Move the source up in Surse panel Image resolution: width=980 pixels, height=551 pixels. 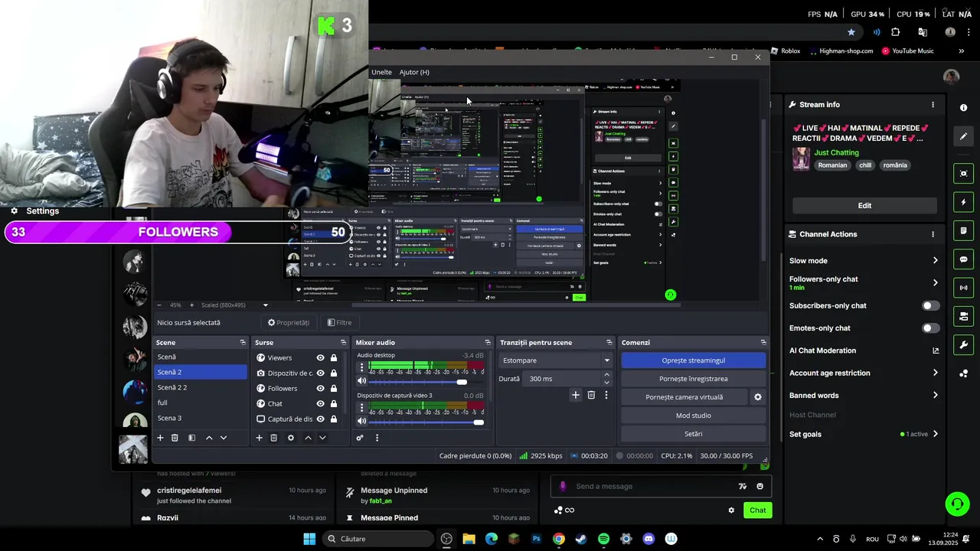click(308, 438)
